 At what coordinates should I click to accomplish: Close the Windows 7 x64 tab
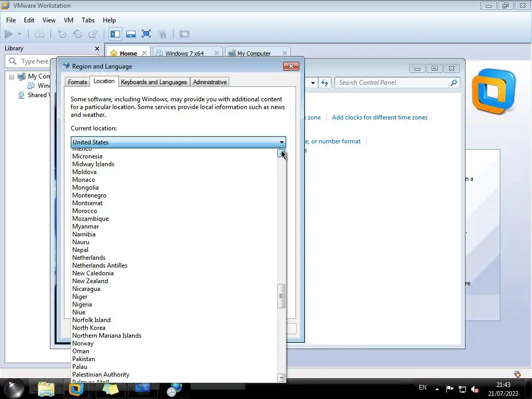tap(217, 54)
